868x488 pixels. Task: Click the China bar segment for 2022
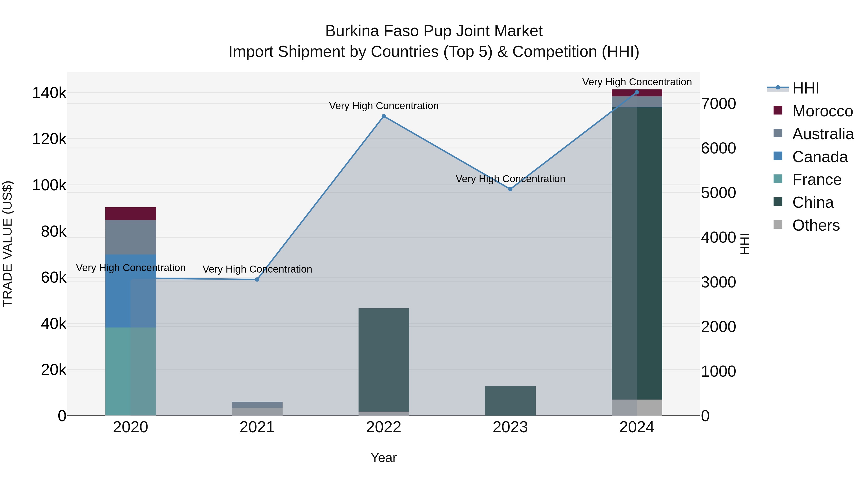click(384, 360)
